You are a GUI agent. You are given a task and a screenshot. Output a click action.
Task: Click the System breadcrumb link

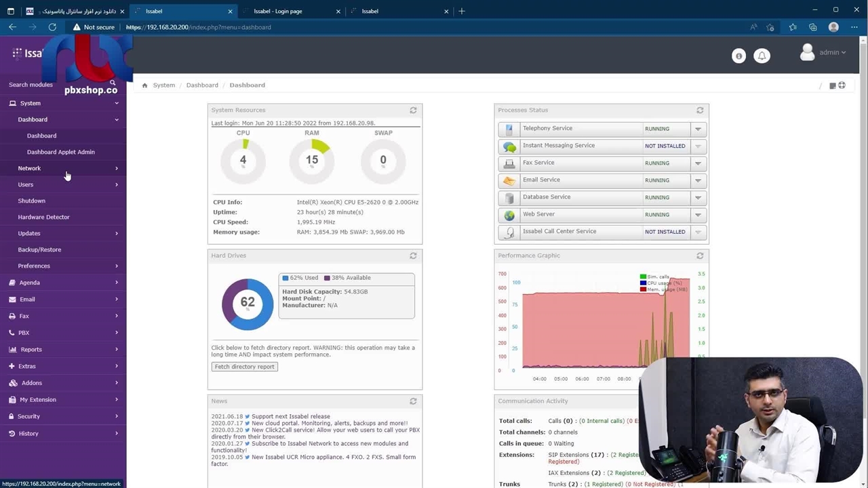click(163, 85)
